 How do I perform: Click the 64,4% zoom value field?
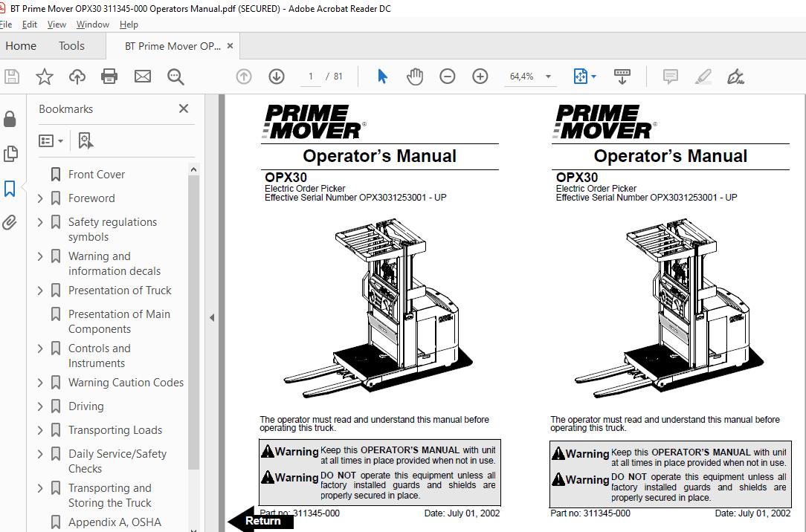521,77
